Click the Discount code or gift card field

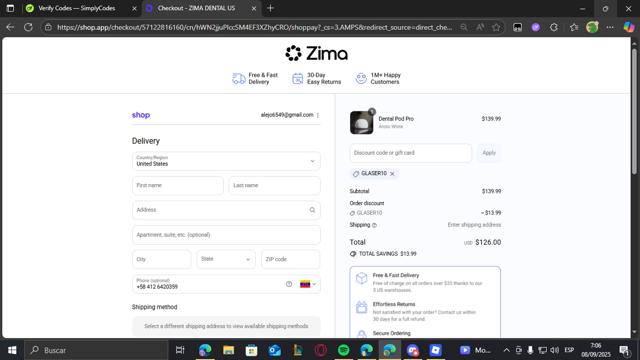click(410, 153)
